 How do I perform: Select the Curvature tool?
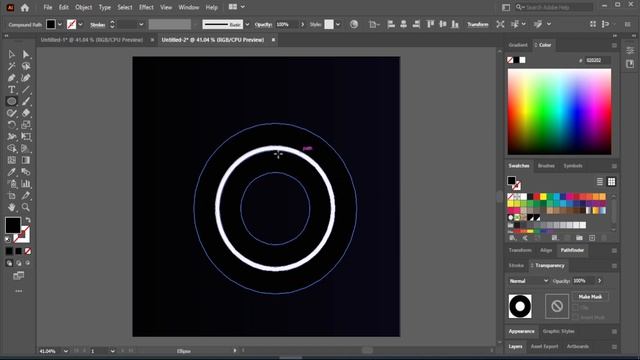tap(26, 78)
